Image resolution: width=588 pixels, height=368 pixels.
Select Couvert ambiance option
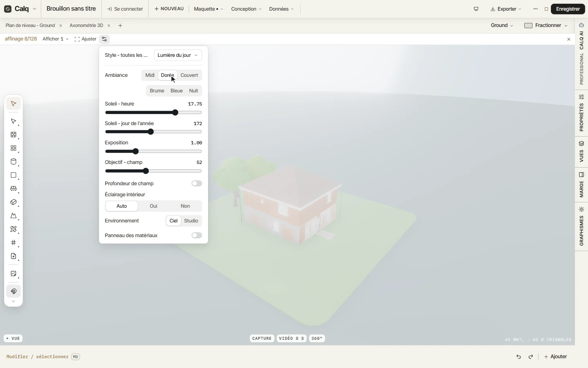pyautogui.click(x=189, y=75)
